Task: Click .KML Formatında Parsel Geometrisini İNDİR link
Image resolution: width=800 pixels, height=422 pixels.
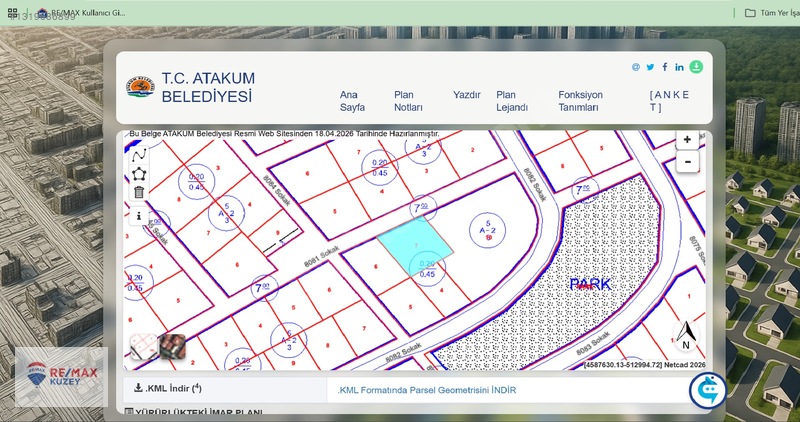Action: click(x=427, y=390)
